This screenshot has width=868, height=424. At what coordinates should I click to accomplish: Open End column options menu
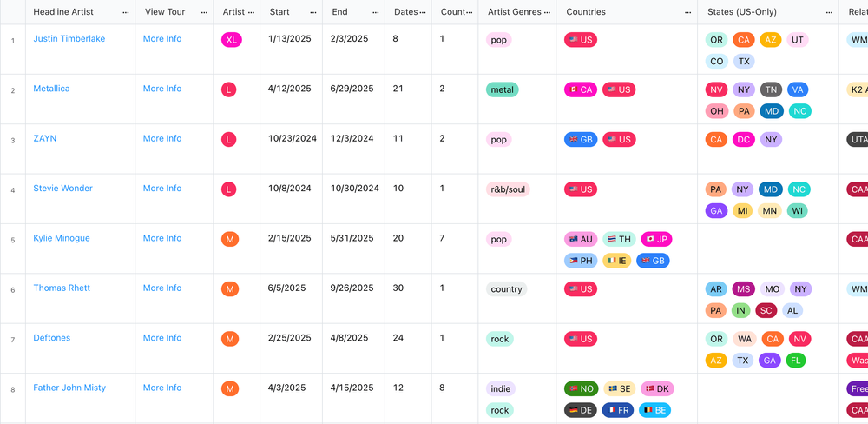(376, 12)
